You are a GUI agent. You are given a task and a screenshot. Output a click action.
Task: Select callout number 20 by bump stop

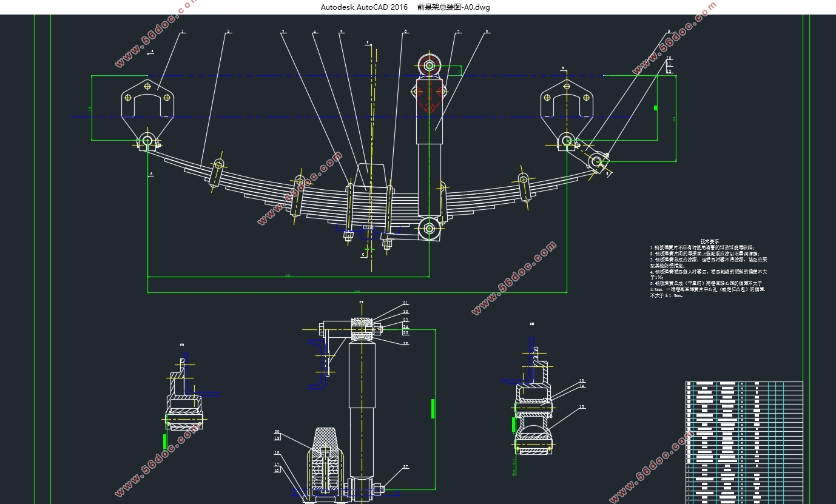[277, 432]
